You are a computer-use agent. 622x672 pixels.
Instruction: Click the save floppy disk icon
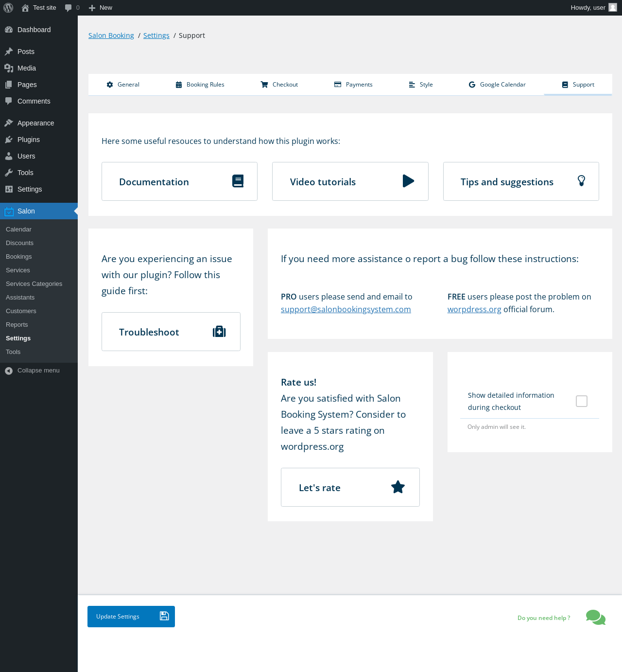(164, 616)
